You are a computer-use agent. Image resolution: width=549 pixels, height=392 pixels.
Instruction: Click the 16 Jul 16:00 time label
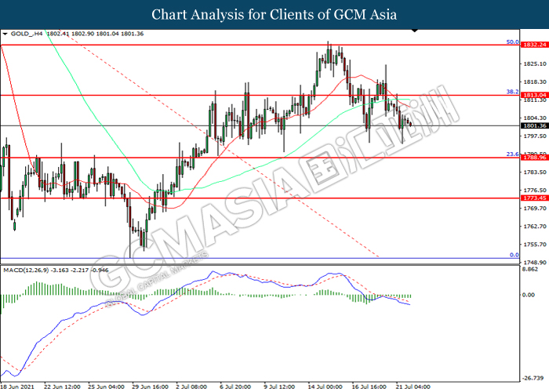369,387
